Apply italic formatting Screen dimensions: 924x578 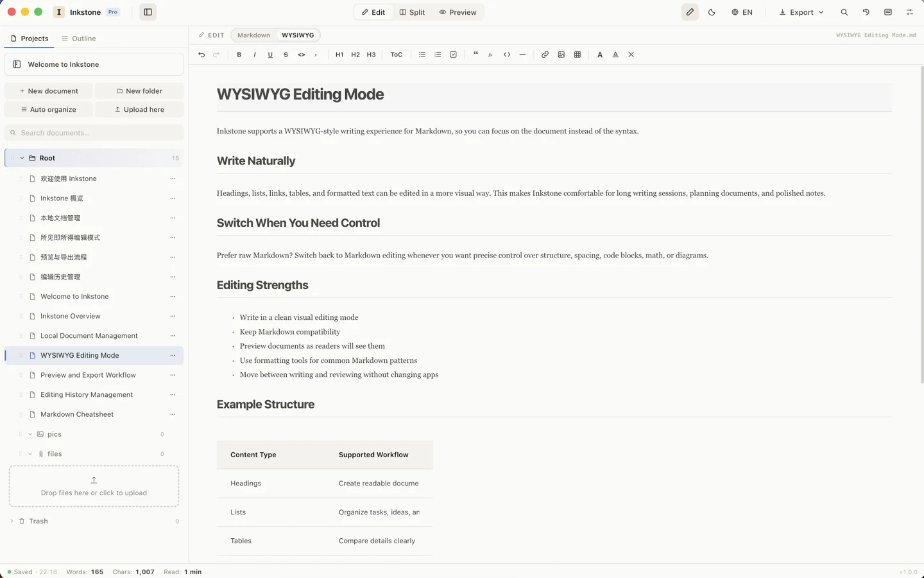255,55
